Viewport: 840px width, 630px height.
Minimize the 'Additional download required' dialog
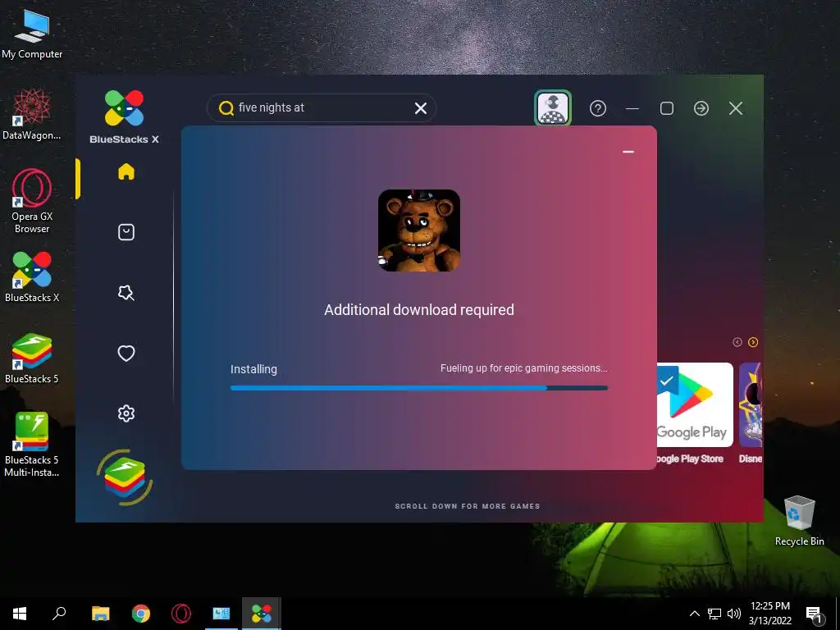628,152
